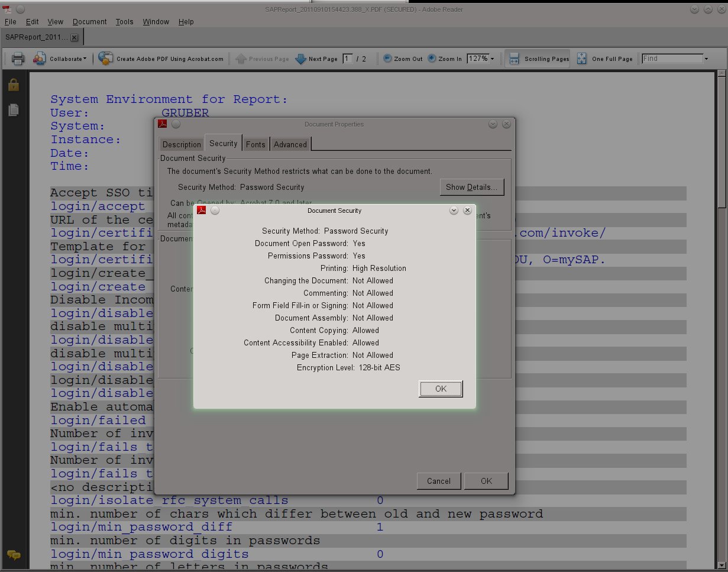Click Show Details button
Viewport: 728px width, 572px height.
click(471, 187)
